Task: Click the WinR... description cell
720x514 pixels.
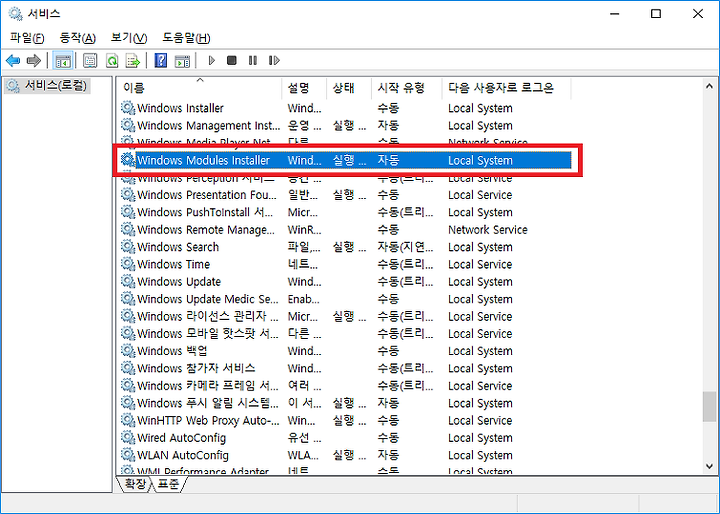Action: [x=304, y=230]
